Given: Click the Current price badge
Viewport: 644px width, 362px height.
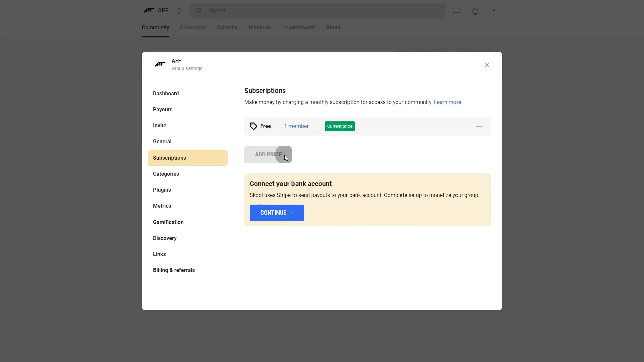Looking at the screenshot, I should point(340,126).
